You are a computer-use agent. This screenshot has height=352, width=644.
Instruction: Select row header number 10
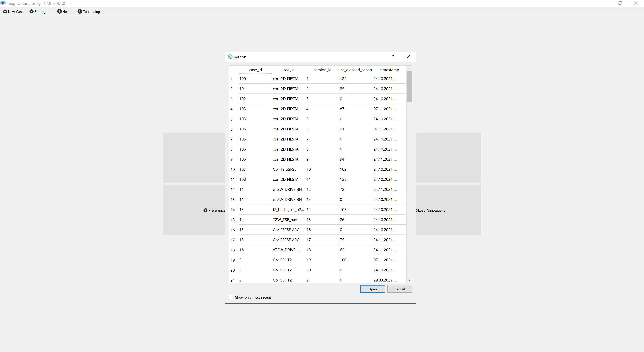234,169
